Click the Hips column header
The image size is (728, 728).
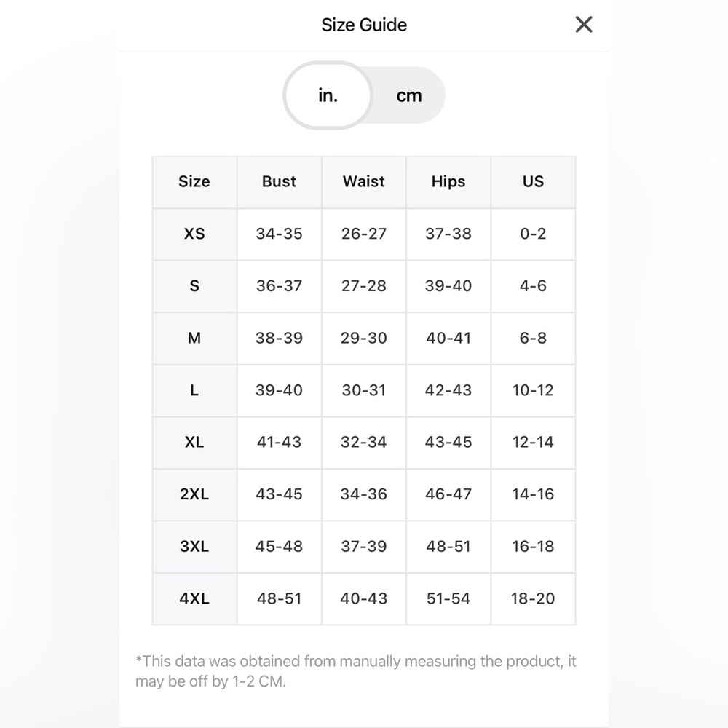coord(448,181)
